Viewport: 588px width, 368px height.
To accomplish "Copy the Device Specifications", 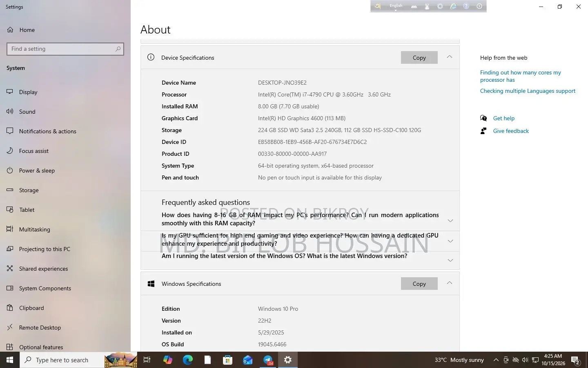I will coord(419,58).
